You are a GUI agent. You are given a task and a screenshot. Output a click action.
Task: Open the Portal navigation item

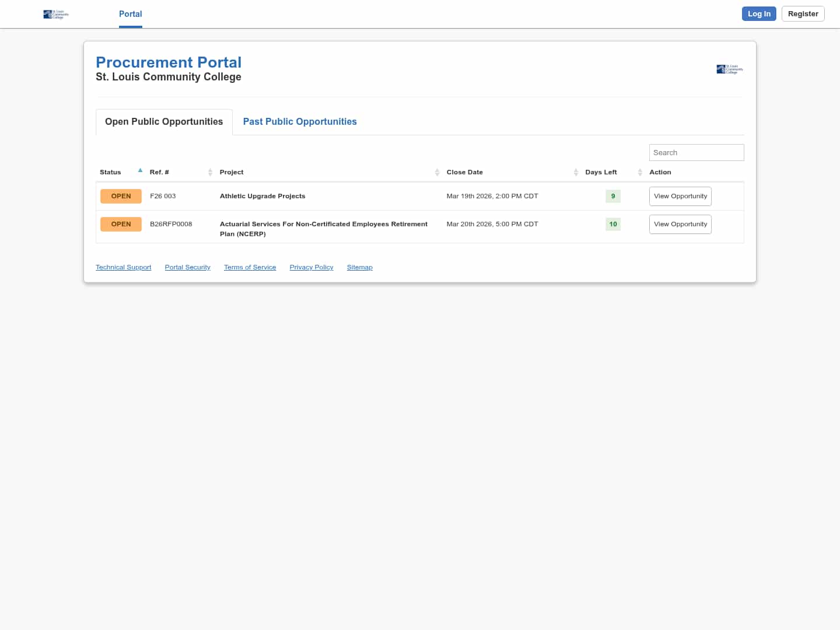point(130,14)
